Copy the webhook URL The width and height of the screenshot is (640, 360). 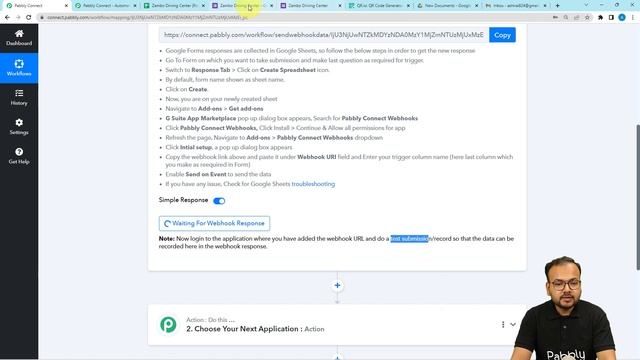point(502,35)
